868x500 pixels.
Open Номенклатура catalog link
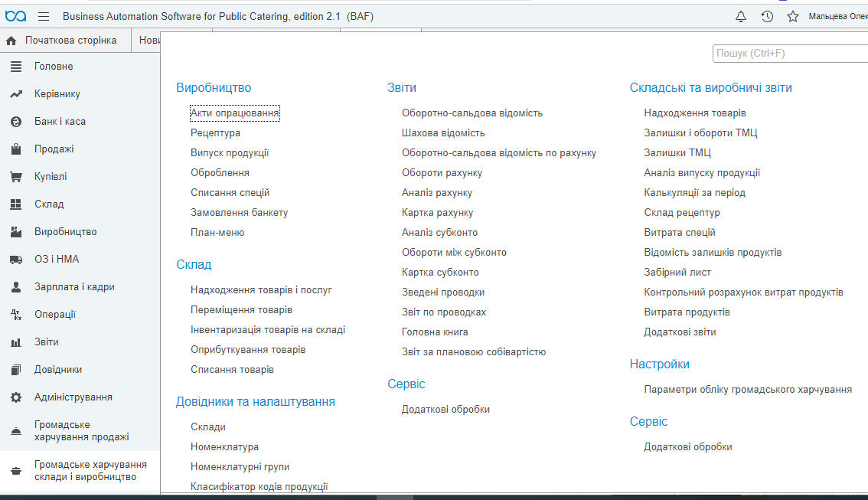point(225,447)
